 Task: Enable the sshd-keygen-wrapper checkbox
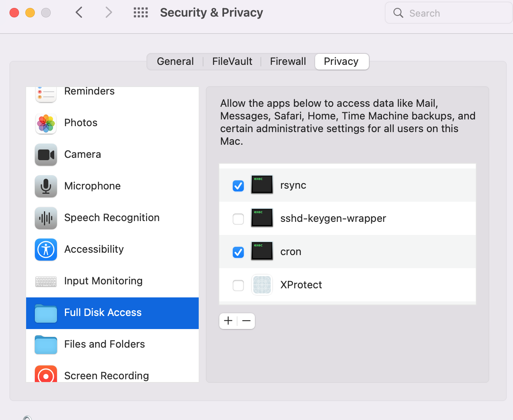click(238, 219)
